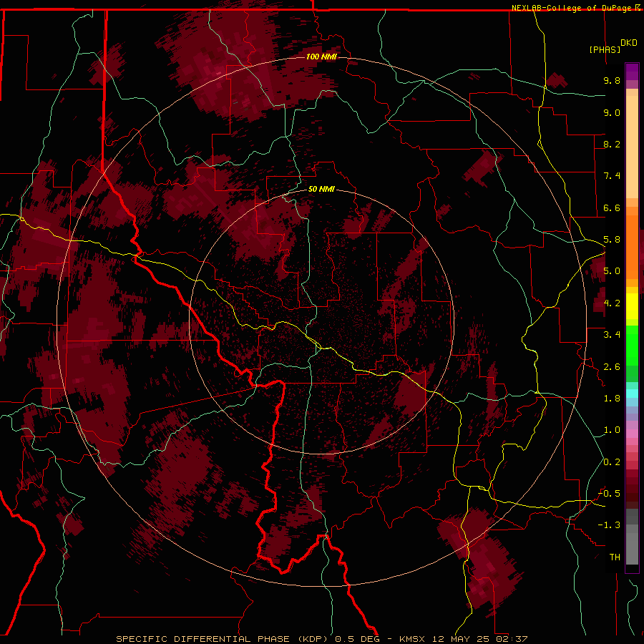
Task: Click the -0.5 value on the scale
Action: click(610, 494)
